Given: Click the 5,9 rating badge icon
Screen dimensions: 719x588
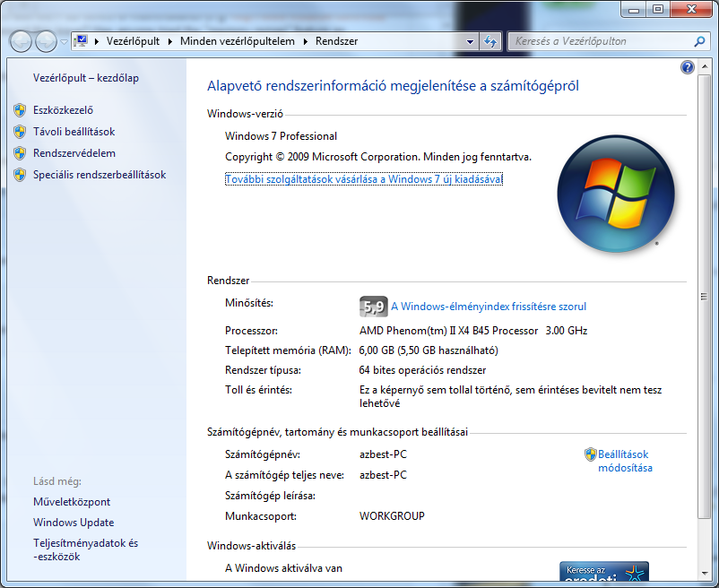Looking at the screenshot, I should (x=373, y=307).
